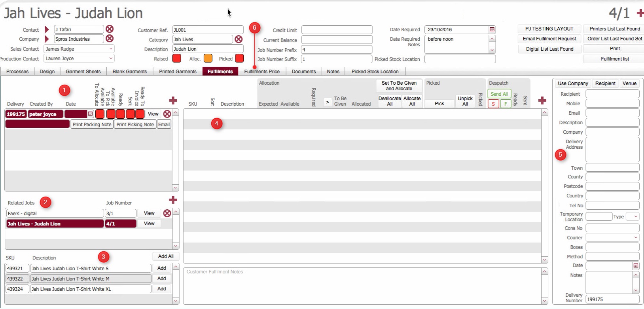Screen dimensions: 644x309
Task: Clear the Category field Jah Lives
Action: tap(239, 39)
